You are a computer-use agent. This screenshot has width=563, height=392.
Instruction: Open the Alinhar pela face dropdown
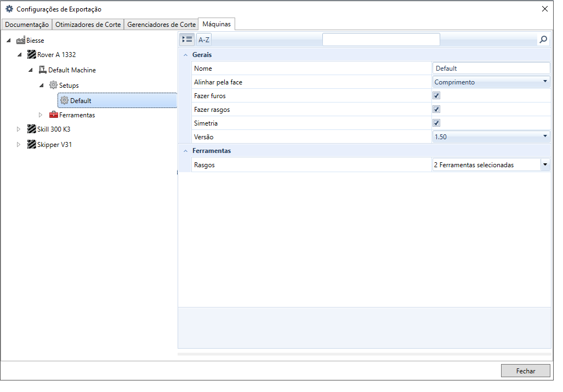491,82
